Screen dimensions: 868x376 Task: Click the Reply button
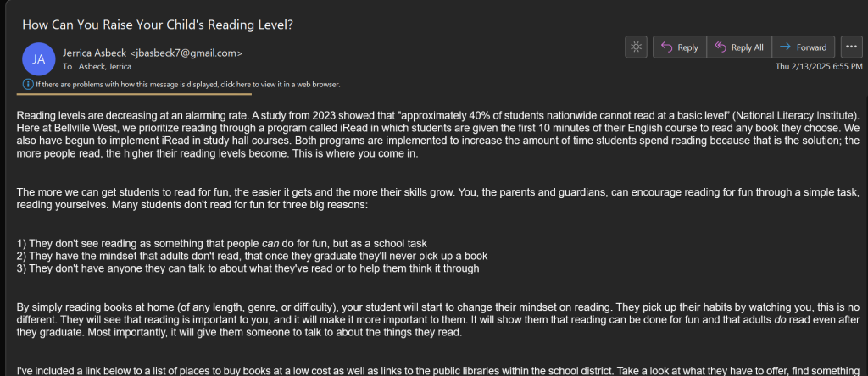tap(679, 47)
